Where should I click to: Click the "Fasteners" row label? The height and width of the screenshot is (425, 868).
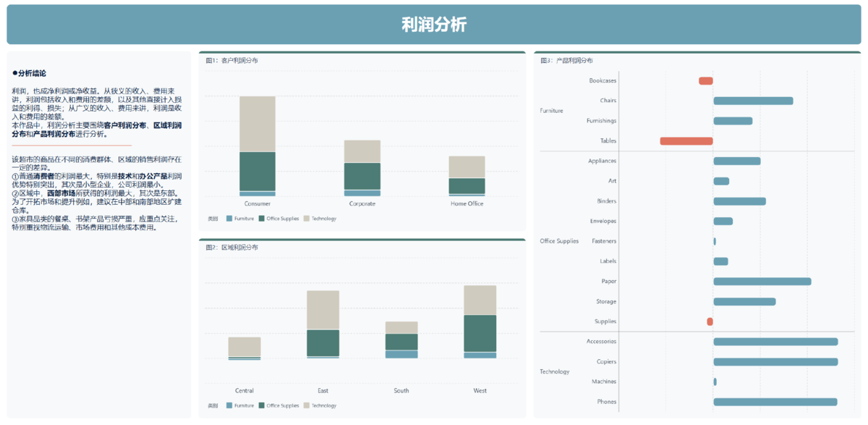[604, 241]
